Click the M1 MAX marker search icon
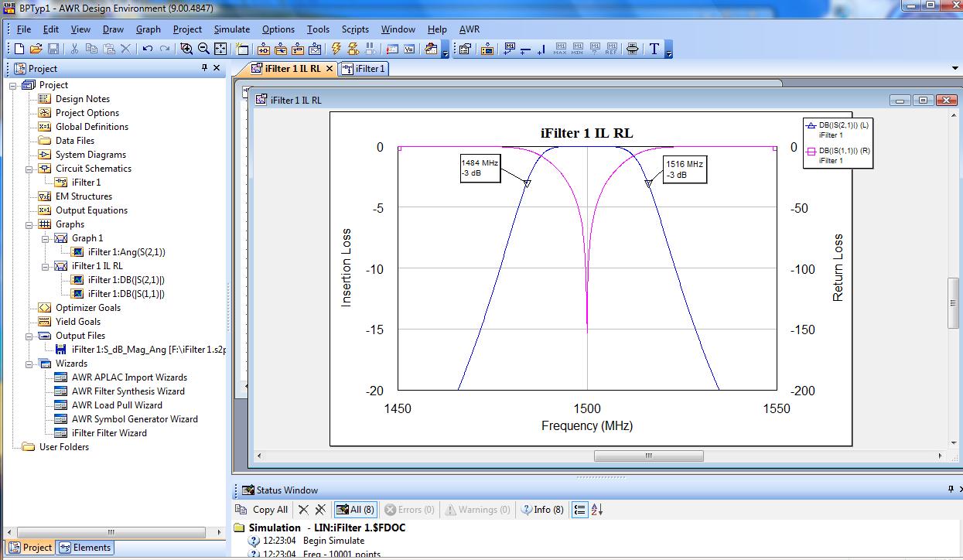The width and height of the screenshot is (963, 560). pyautogui.click(x=560, y=49)
